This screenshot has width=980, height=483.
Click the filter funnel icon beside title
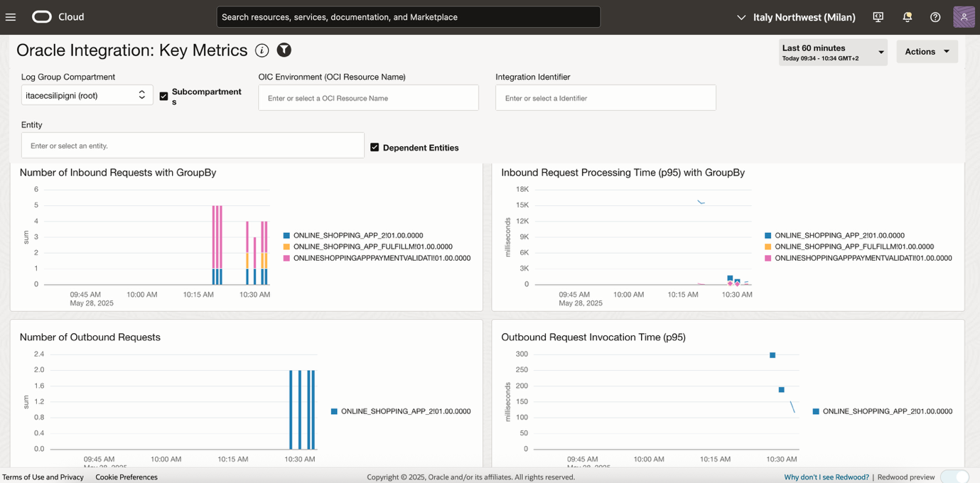pos(284,50)
